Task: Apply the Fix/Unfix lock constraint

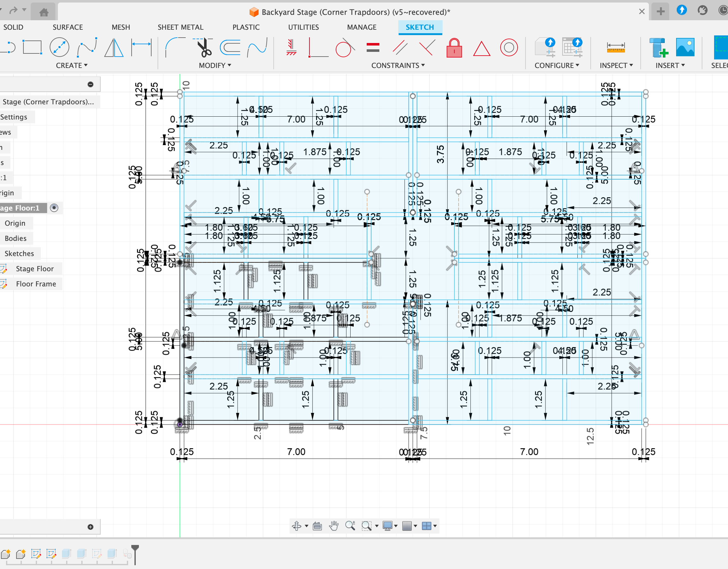Action: (454, 48)
